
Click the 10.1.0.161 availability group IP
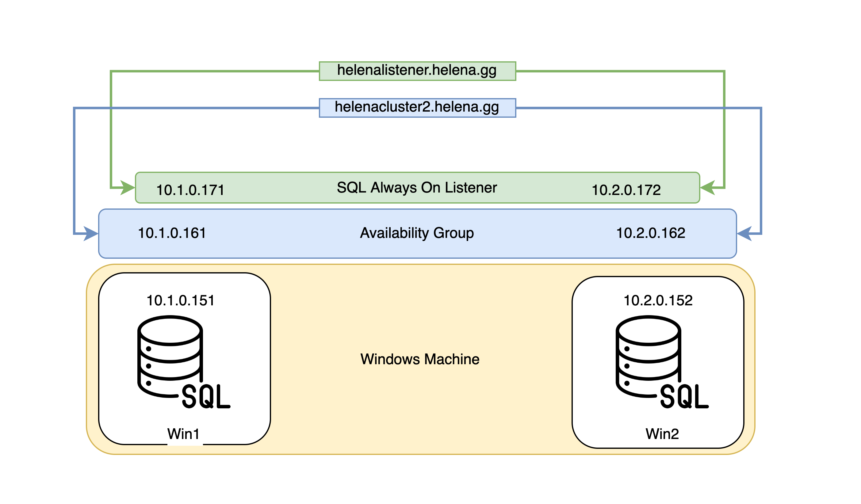point(172,233)
